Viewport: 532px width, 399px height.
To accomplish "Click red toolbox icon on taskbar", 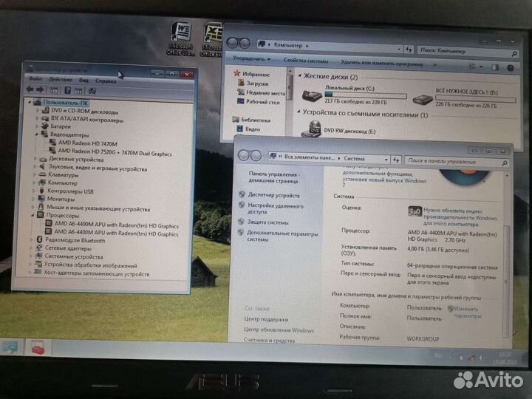I will pyautogui.click(x=38, y=347).
